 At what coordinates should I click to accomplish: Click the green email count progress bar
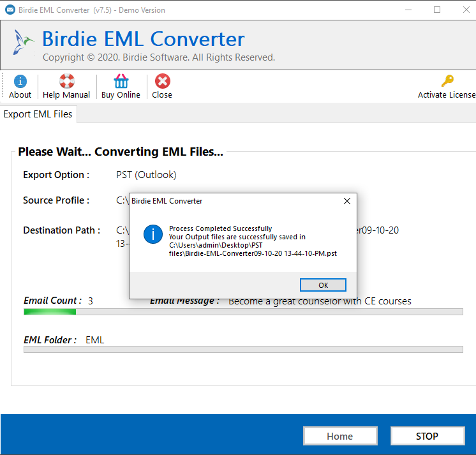pyautogui.click(x=243, y=311)
